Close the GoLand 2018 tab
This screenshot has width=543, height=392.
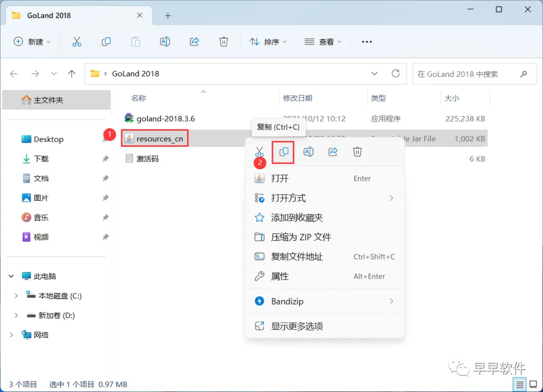(x=140, y=15)
